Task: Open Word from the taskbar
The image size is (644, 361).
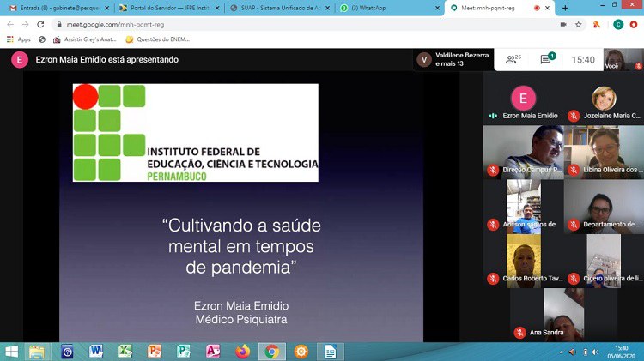Action: coord(95,351)
